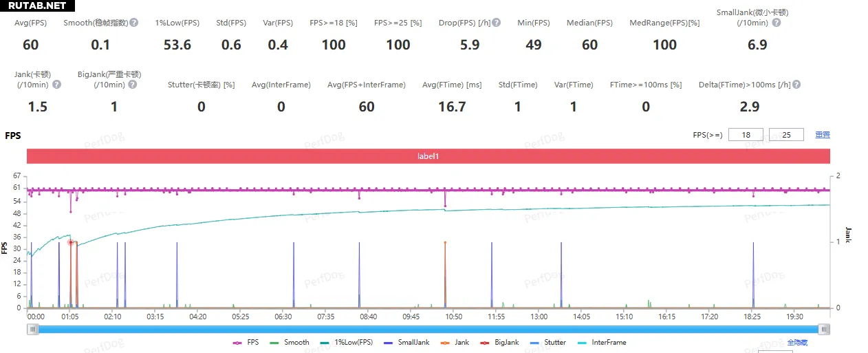
Task: Select the red label1 bar
Action: pyautogui.click(x=428, y=156)
